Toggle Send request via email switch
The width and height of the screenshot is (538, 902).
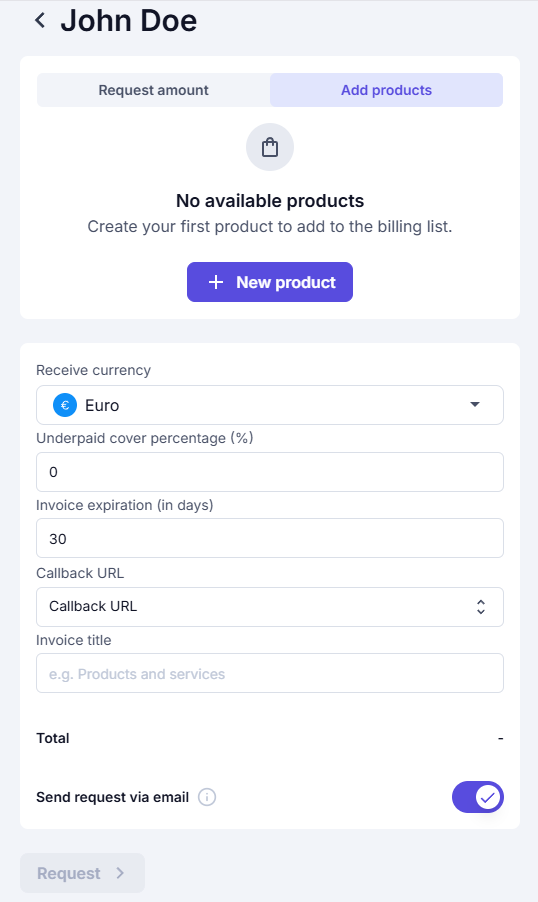pos(478,797)
